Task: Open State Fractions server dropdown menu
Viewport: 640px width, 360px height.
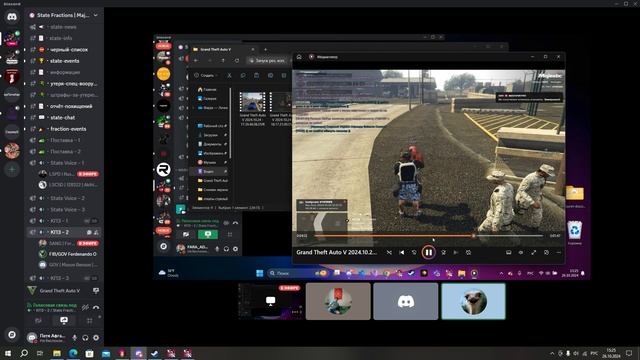Action: pyautogui.click(x=64, y=15)
